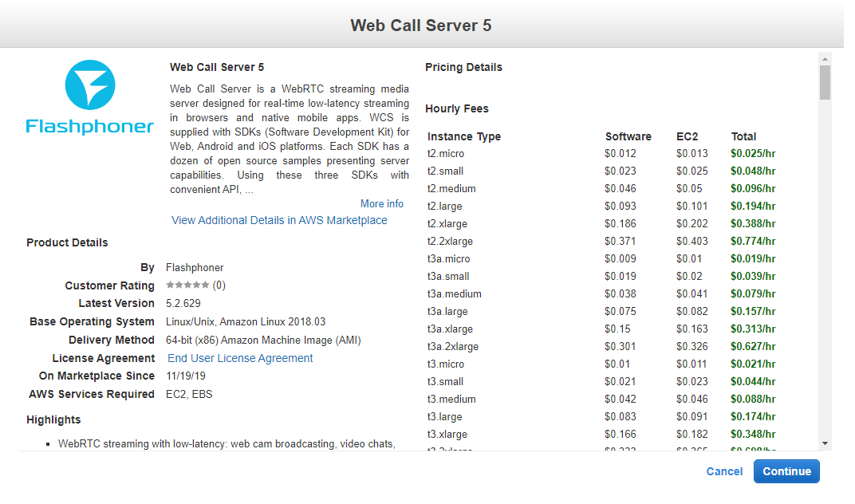Screen dimensions: 855x504
Task: Click the customer rating stars
Action: [188, 285]
